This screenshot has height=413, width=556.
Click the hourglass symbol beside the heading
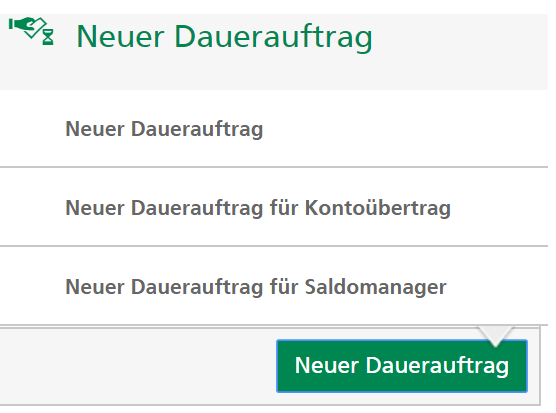tap(48, 37)
